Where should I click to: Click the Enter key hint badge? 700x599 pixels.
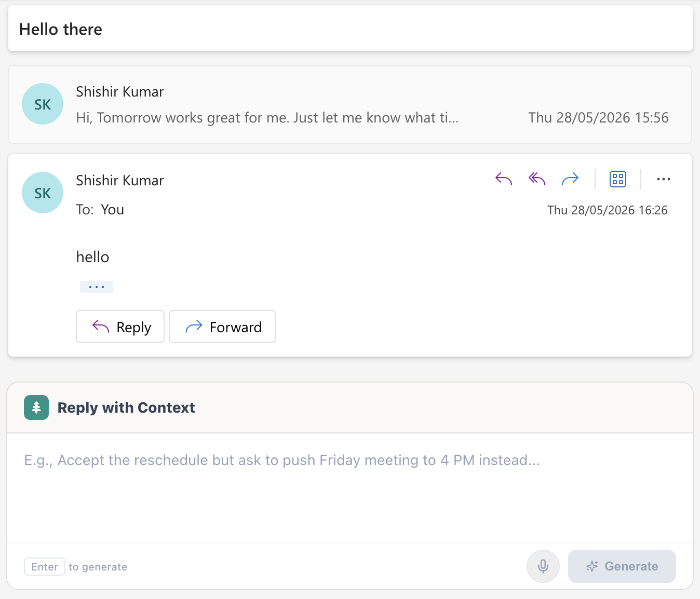45,567
